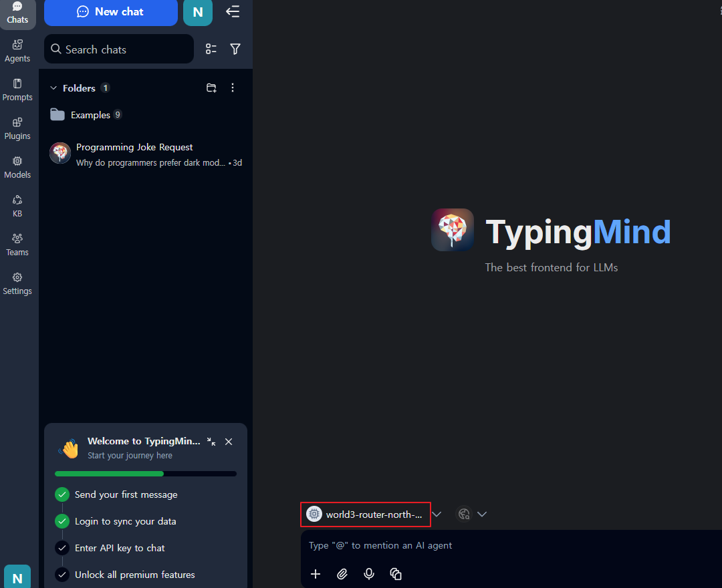Switch to the Agents tab

[17, 51]
